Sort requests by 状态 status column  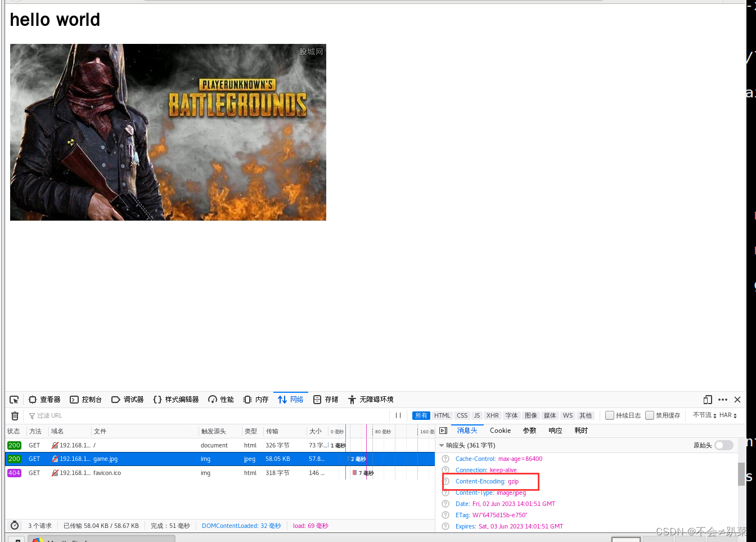(x=16, y=431)
